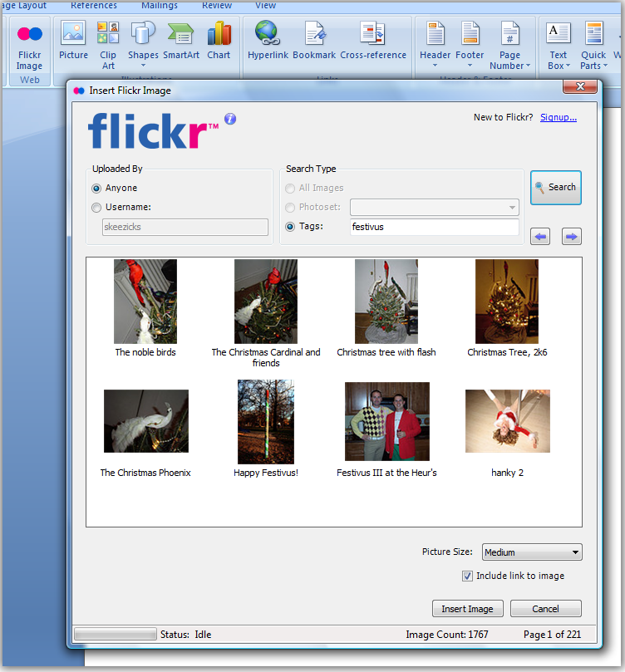Viewport: 625px width, 672px height.
Task: Open the Text Box dropdown
Action: (x=559, y=46)
